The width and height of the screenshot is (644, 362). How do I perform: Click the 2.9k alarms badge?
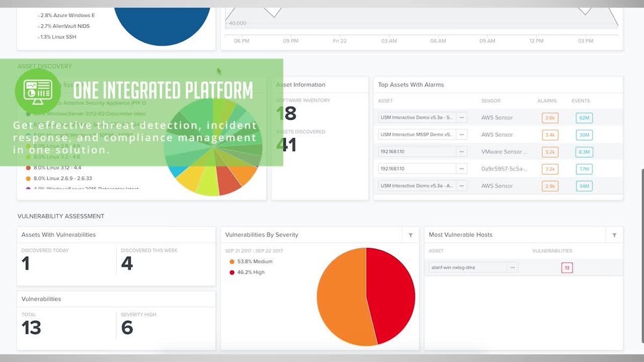(550, 186)
